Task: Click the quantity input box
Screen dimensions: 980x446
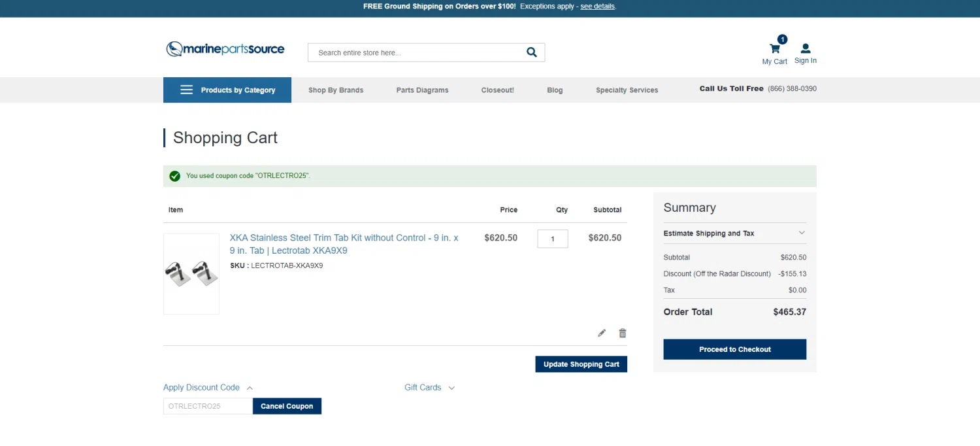Action: coord(553,239)
